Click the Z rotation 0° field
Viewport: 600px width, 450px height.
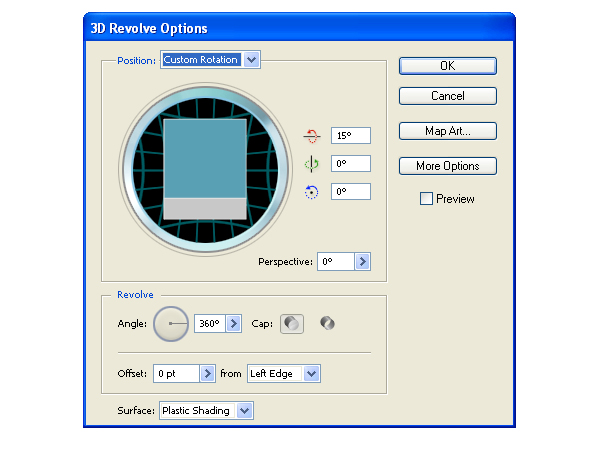click(x=351, y=191)
